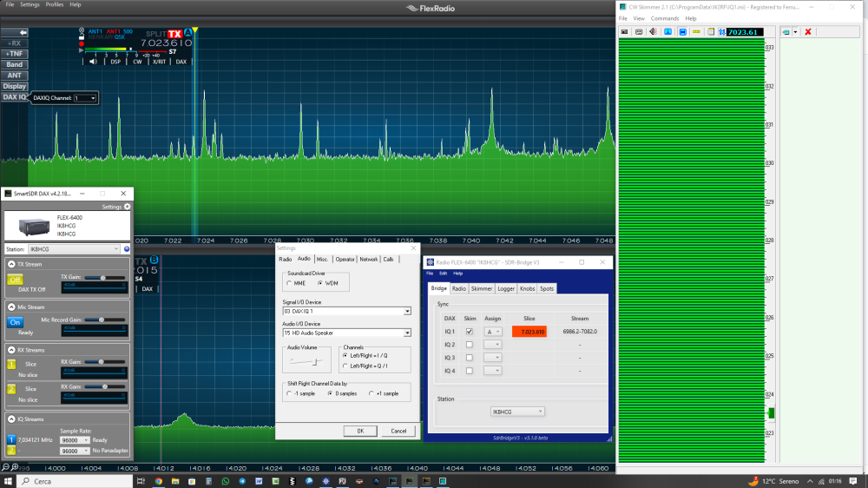Open the Edit menu in SDR-Bridge
Image resolution: width=868 pixels, height=488 pixels.
point(443,273)
